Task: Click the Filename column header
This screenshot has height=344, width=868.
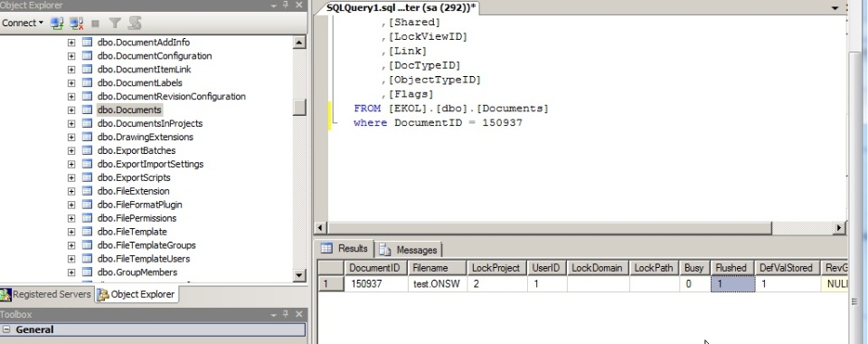Action: (x=430, y=268)
